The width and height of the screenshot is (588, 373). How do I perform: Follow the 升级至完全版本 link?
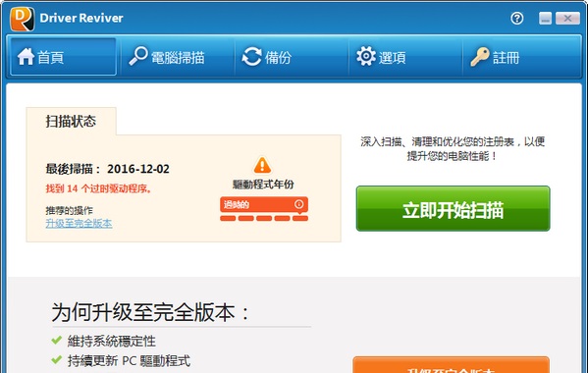[79, 224]
